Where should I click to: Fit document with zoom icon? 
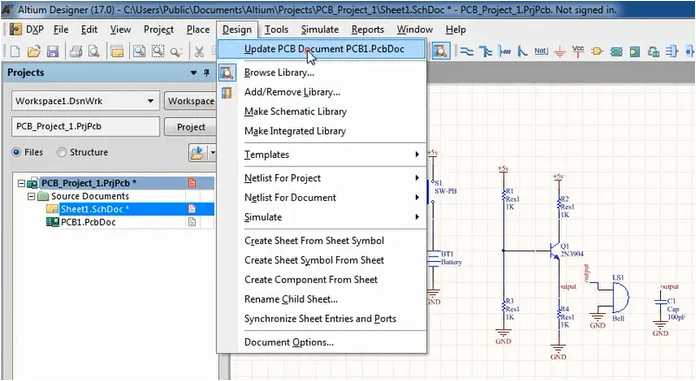click(x=139, y=52)
